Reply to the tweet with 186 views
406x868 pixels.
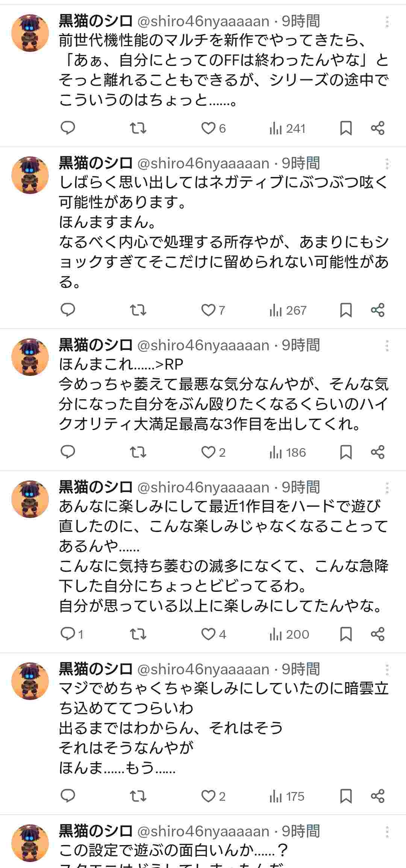coord(68,452)
